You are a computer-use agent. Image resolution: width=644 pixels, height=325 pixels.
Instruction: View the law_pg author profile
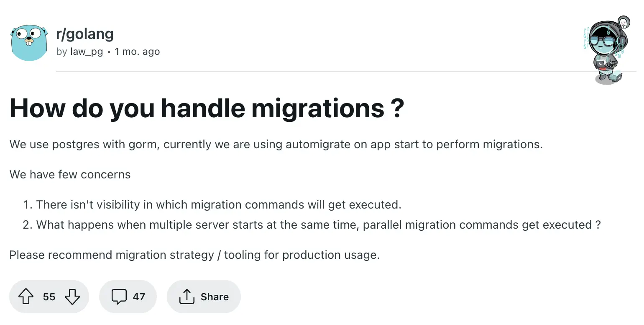click(87, 52)
